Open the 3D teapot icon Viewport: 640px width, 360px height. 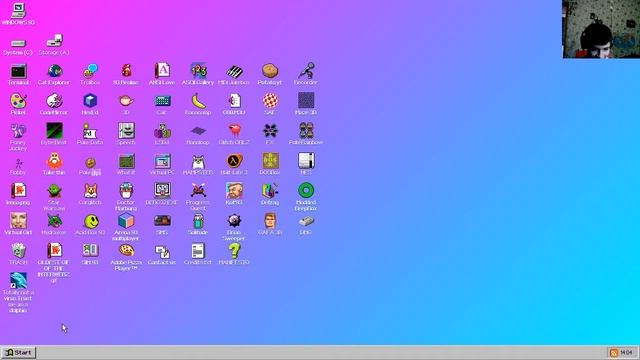pos(126,101)
